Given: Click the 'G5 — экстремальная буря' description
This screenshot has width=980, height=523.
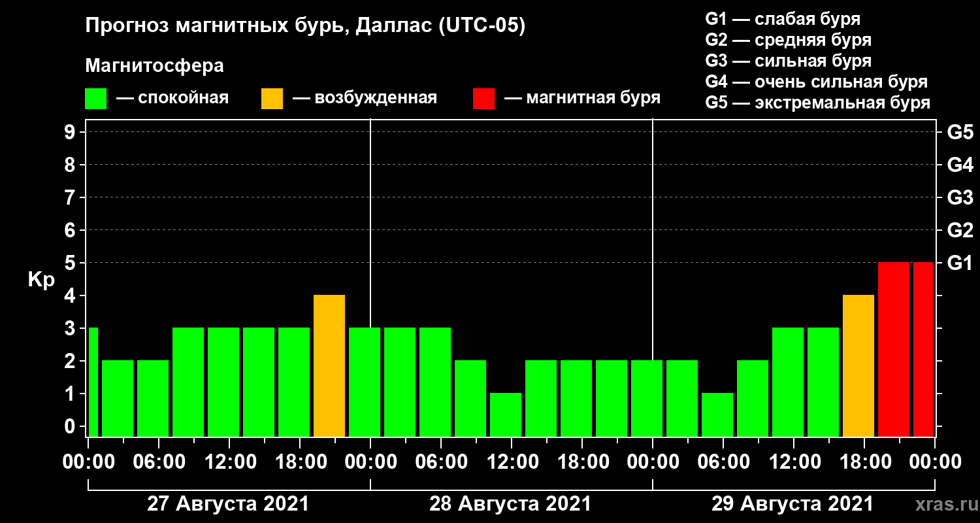Looking at the screenshot, I should pyautogui.click(x=817, y=103).
